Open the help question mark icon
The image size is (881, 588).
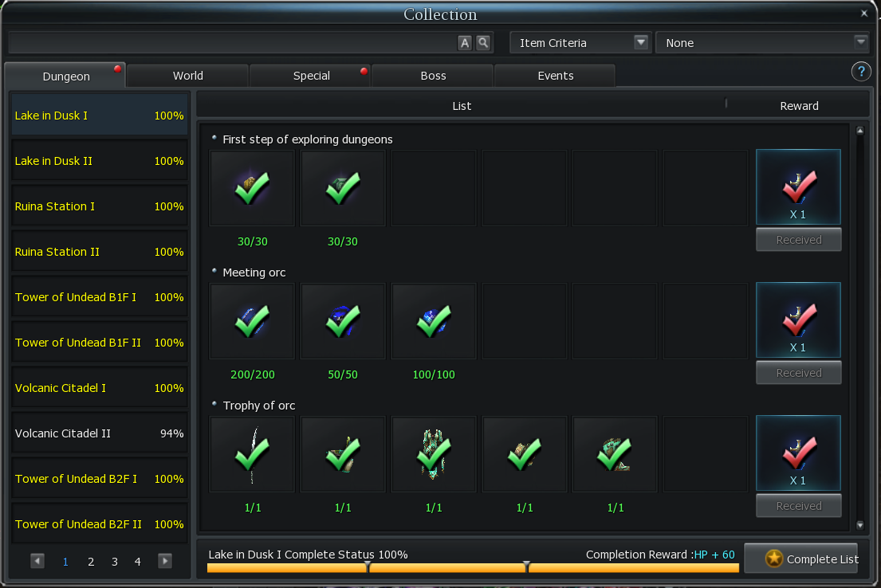pyautogui.click(x=861, y=72)
